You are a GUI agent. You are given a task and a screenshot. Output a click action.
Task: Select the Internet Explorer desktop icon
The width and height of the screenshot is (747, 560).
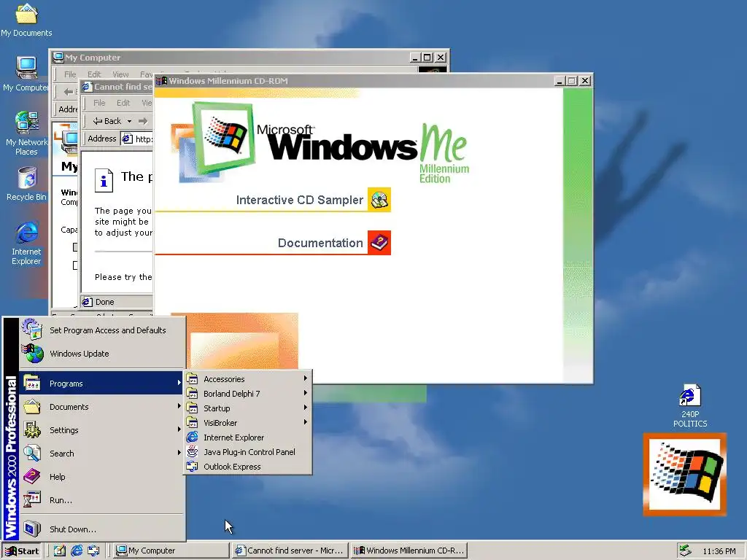(26, 243)
